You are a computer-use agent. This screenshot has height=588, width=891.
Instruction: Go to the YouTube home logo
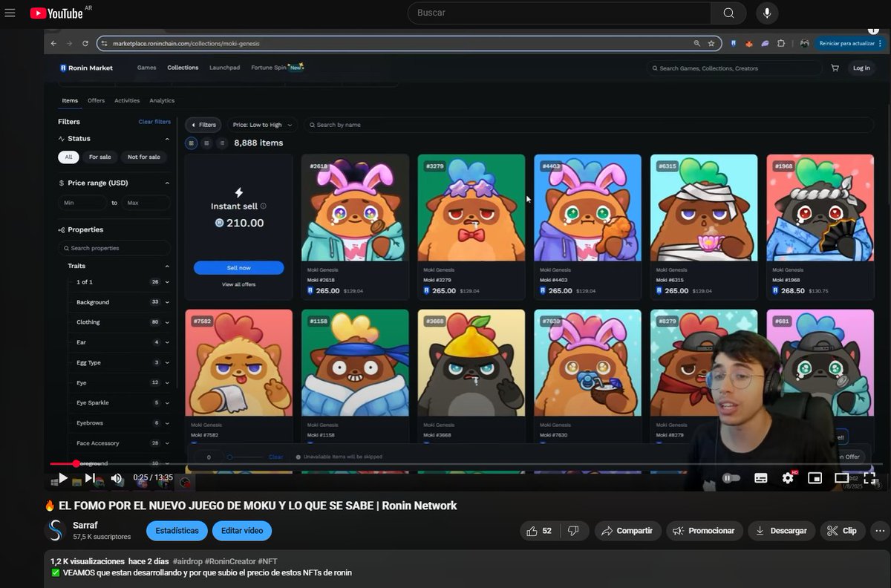pos(58,13)
